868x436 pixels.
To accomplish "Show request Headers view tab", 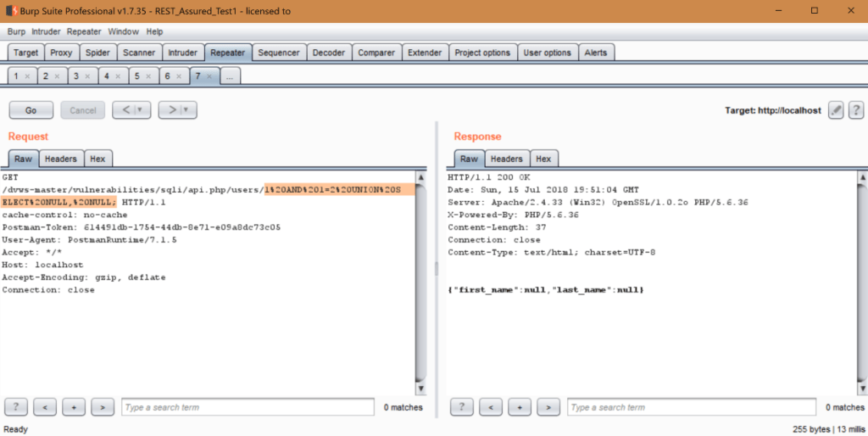I will coord(60,159).
